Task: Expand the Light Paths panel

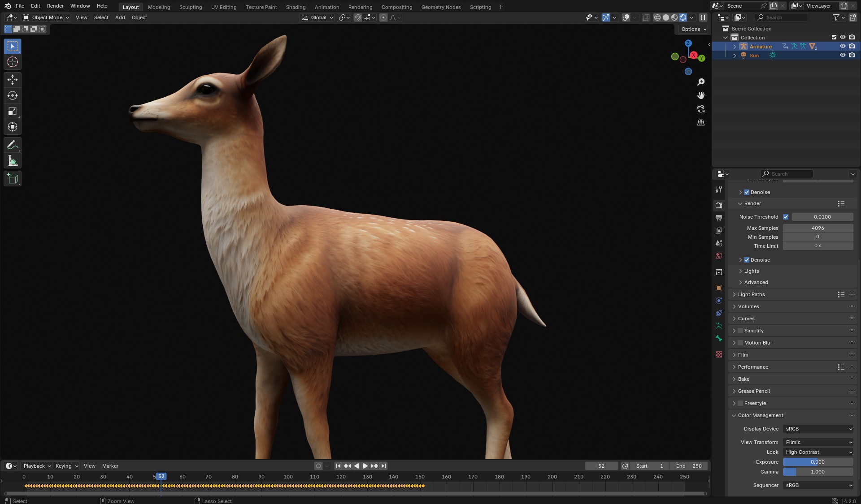Action: point(751,294)
